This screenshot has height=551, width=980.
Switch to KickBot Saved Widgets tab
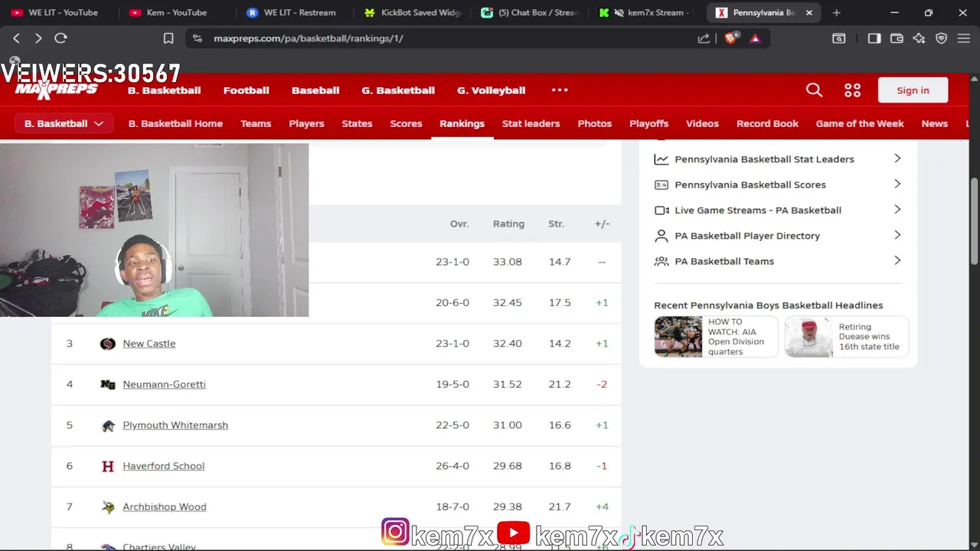[412, 12]
